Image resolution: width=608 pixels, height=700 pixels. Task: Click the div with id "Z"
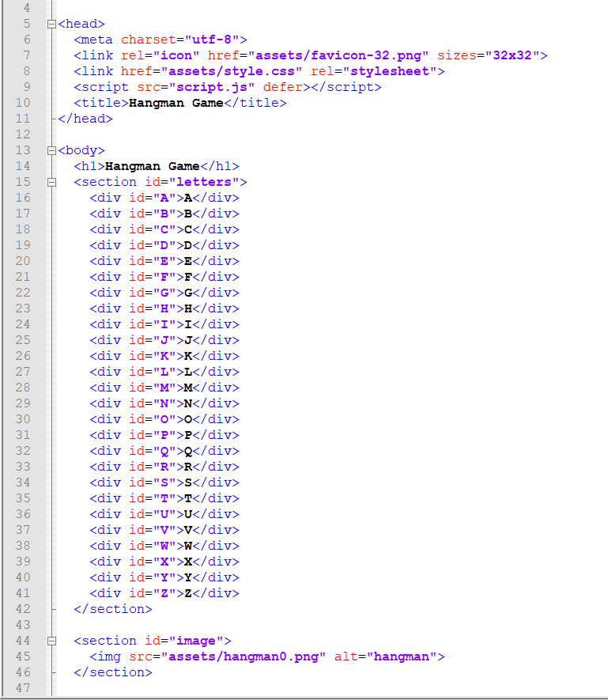click(x=164, y=593)
